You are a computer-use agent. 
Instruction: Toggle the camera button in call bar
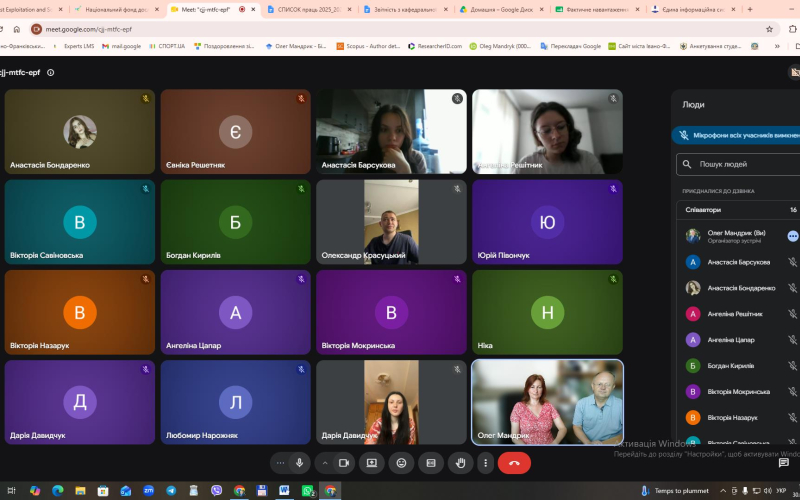point(344,463)
